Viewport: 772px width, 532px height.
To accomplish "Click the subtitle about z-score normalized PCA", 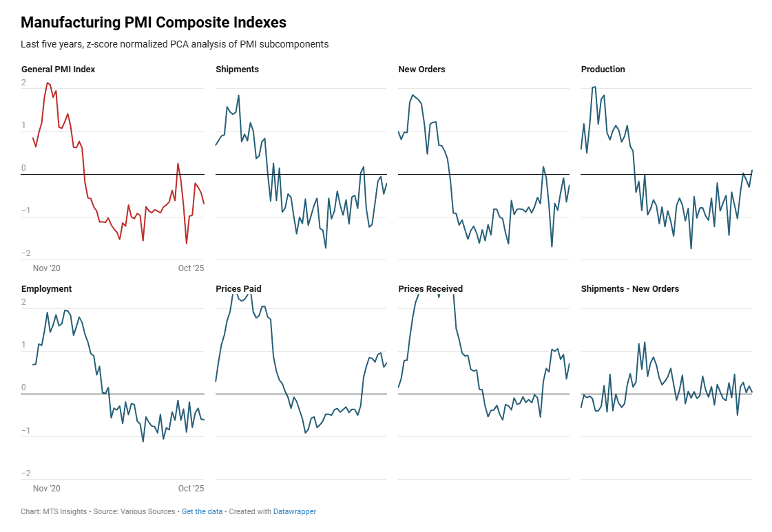I will point(174,44).
